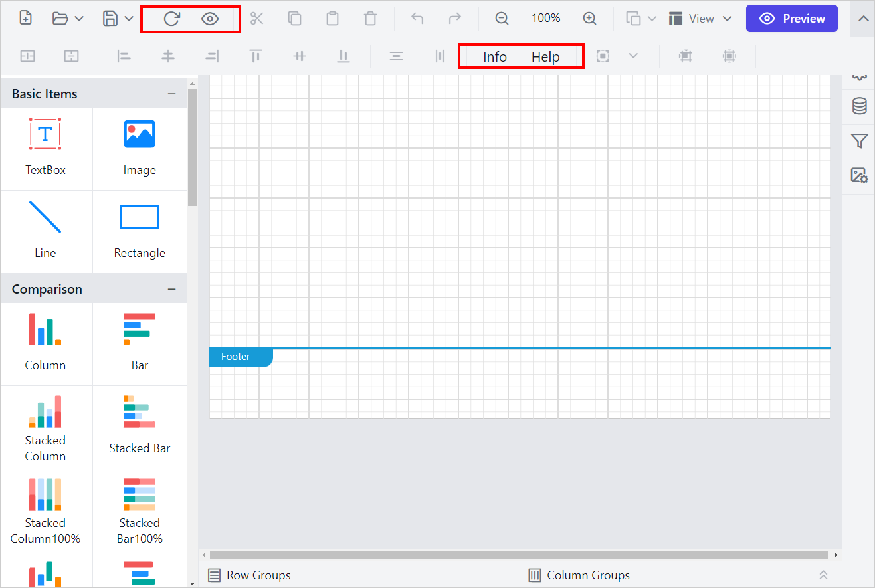Align selected items to horizontal center
The width and height of the screenshot is (875, 588).
(168, 56)
